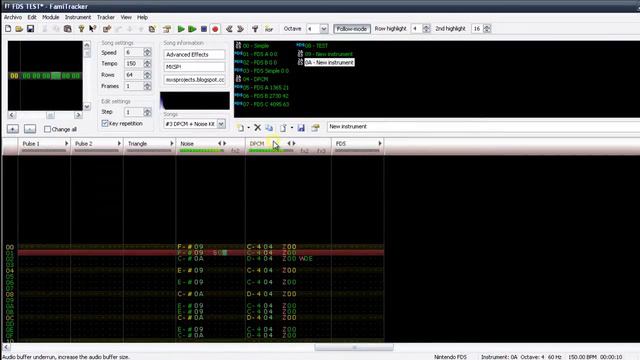Image resolution: width=640 pixels, height=360 pixels.
Task: Add a new instrument icon
Action: 240,128
